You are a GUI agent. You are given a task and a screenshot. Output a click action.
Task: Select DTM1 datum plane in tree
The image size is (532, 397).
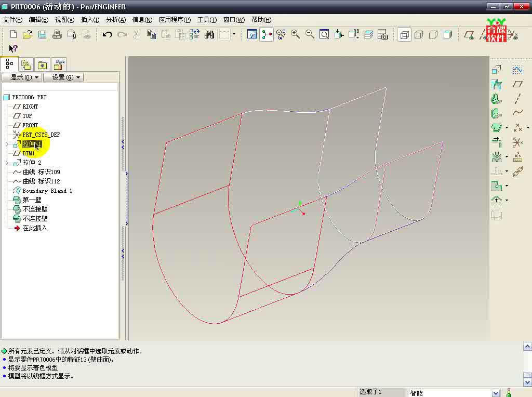pos(29,153)
